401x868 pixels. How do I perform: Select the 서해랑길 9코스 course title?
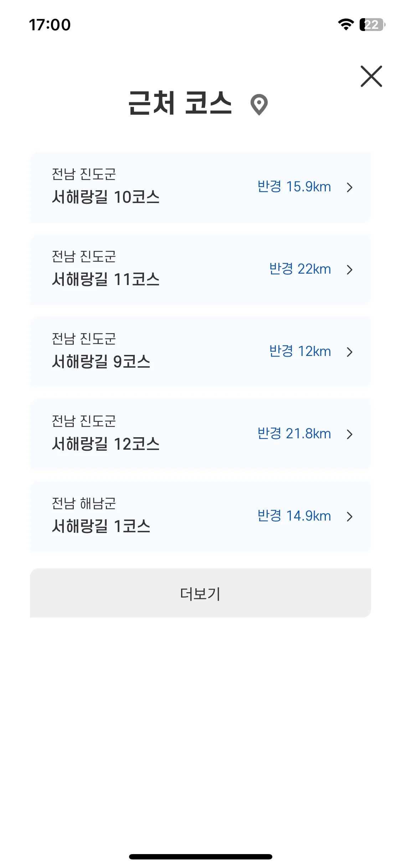101,362
